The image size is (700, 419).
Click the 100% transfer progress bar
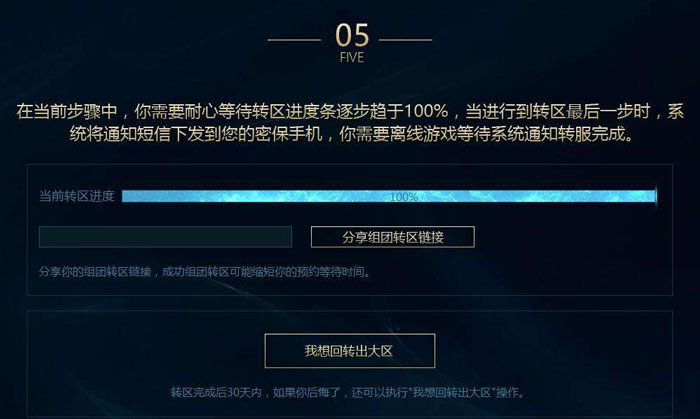pos(389,196)
